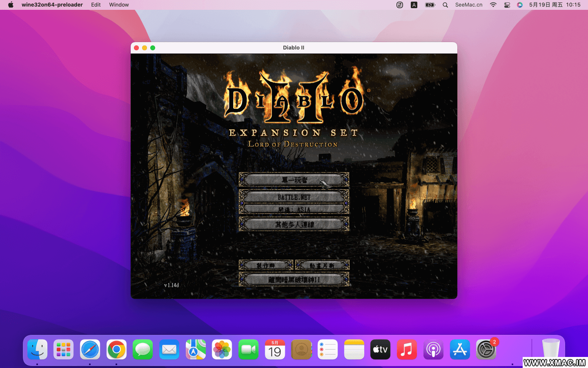Image resolution: width=588 pixels, height=368 pixels.
Task: Open Mail from the Dock
Action: point(169,350)
